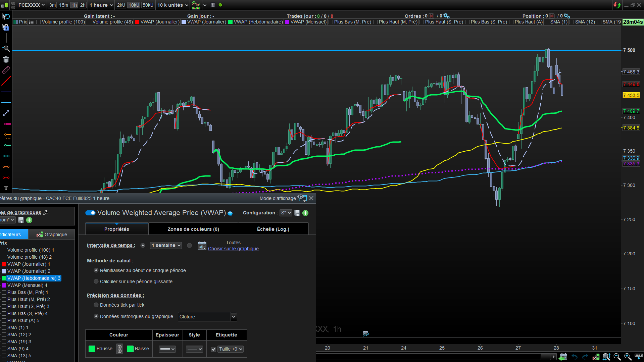Click the undo arrow in bottom toolbar
The width and height of the screenshot is (644, 362).
coord(575,357)
